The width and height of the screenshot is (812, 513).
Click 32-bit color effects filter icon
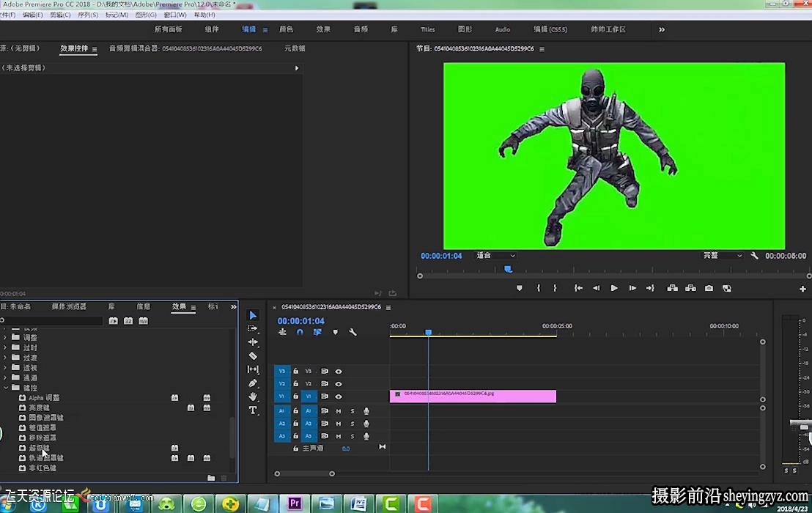(128, 321)
